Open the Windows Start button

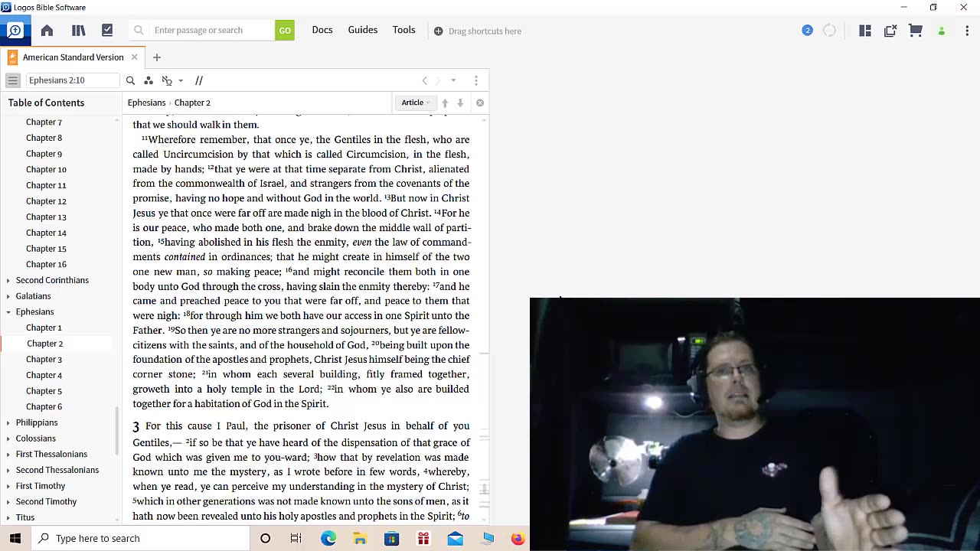(x=15, y=538)
